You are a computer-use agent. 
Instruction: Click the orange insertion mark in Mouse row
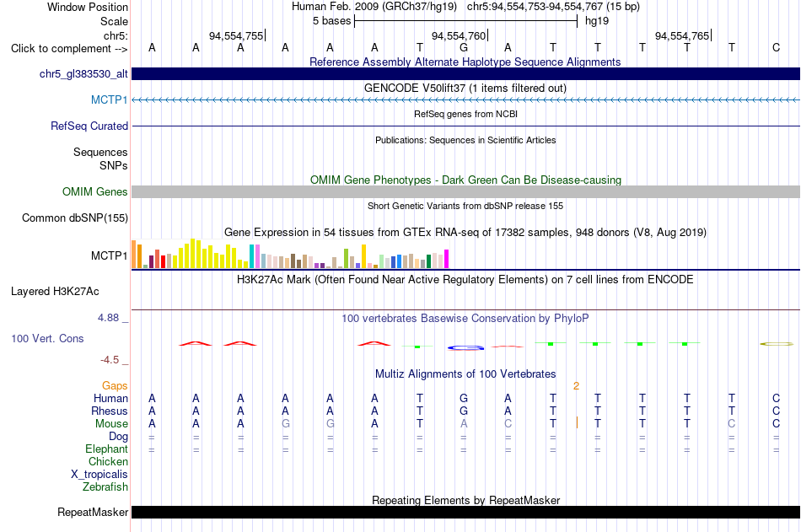577,423
